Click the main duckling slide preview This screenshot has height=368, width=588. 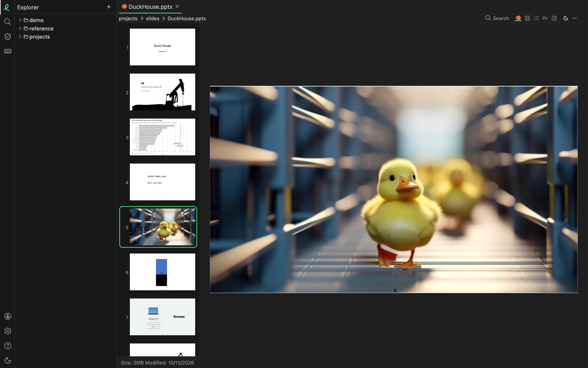(394, 189)
